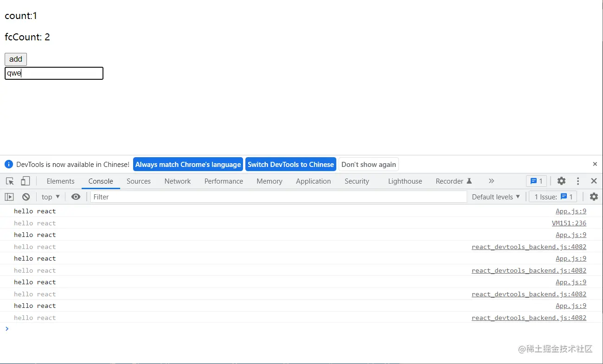Image resolution: width=603 pixels, height=364 pixels.
Task: Close the DevTools panel
Action: [594, 181]
